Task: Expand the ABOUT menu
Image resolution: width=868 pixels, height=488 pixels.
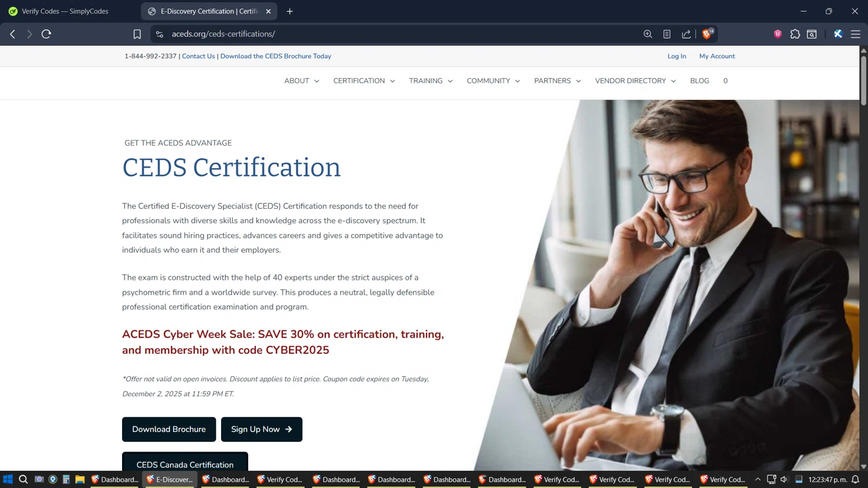Action: (x=301, y=81)
